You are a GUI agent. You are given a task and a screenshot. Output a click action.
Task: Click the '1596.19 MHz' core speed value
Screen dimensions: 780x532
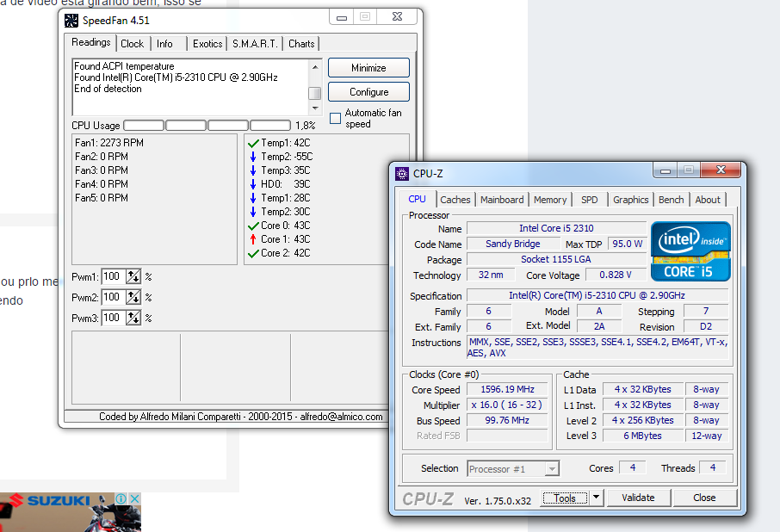[x=507, y=389]
